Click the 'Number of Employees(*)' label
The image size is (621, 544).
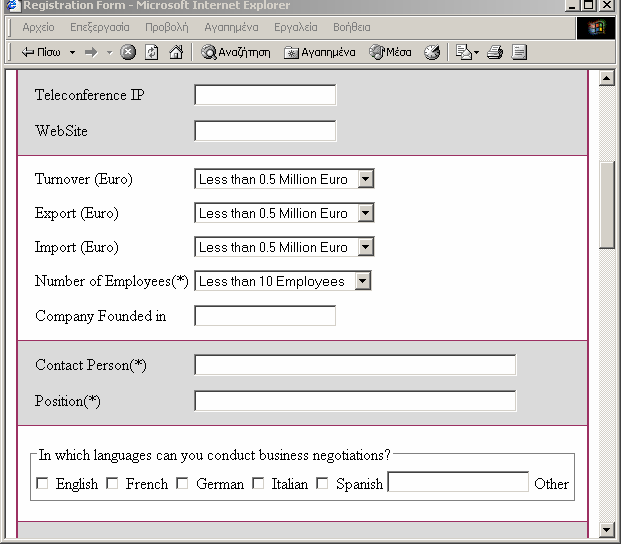(x=112, y=281)
